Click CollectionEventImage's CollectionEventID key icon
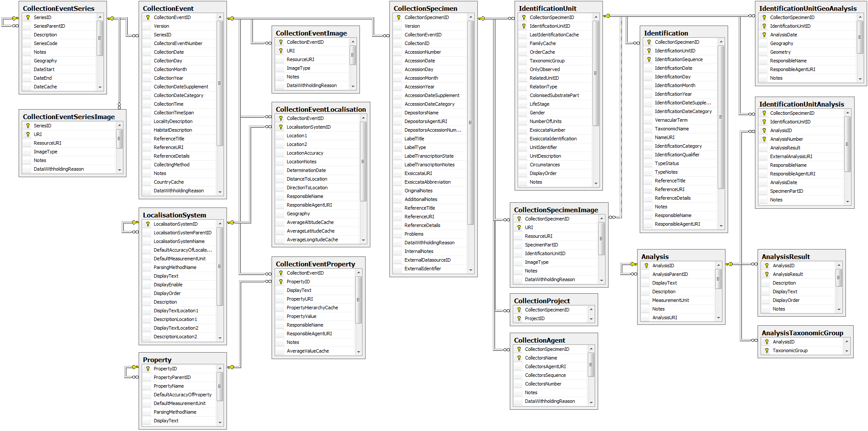868x431 pixels. [281, 42]
